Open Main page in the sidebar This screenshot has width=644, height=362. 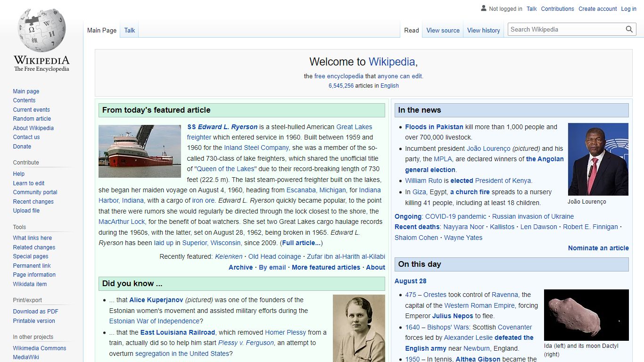click(x=26, y=91)
